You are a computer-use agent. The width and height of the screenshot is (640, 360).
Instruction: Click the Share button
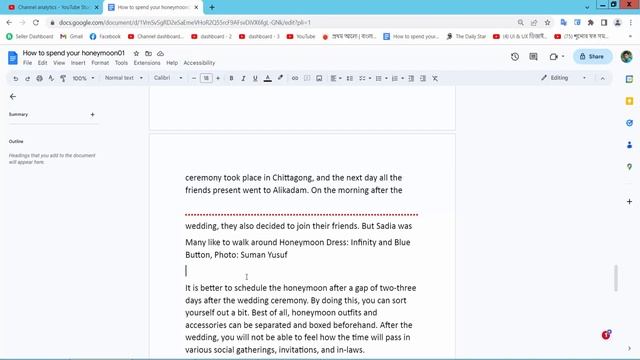(593, 57)
